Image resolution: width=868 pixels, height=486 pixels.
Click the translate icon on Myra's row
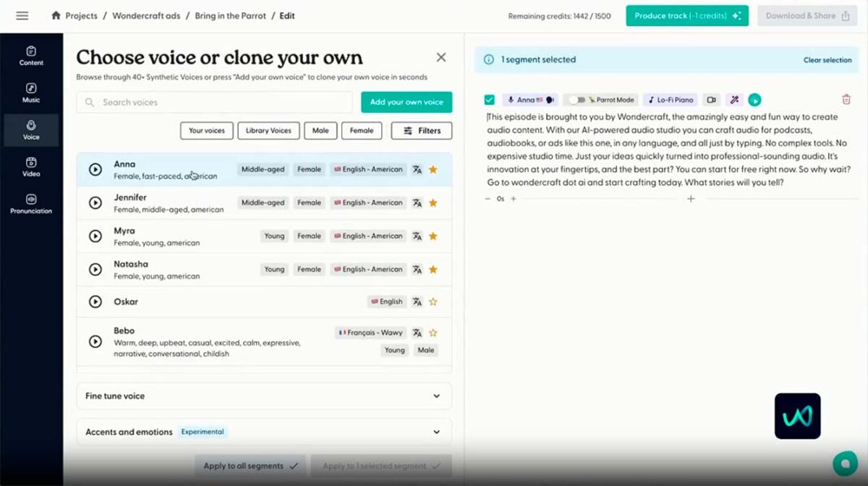[417, 236]
